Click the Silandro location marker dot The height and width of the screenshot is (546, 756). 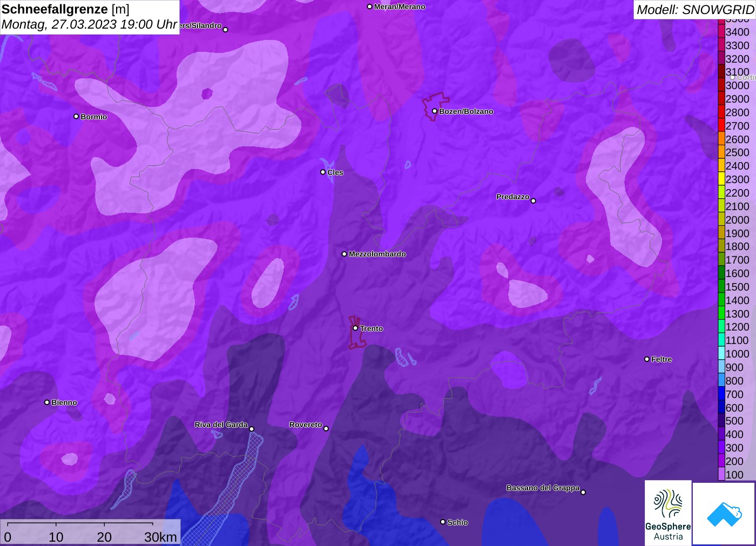click(226, 30)
